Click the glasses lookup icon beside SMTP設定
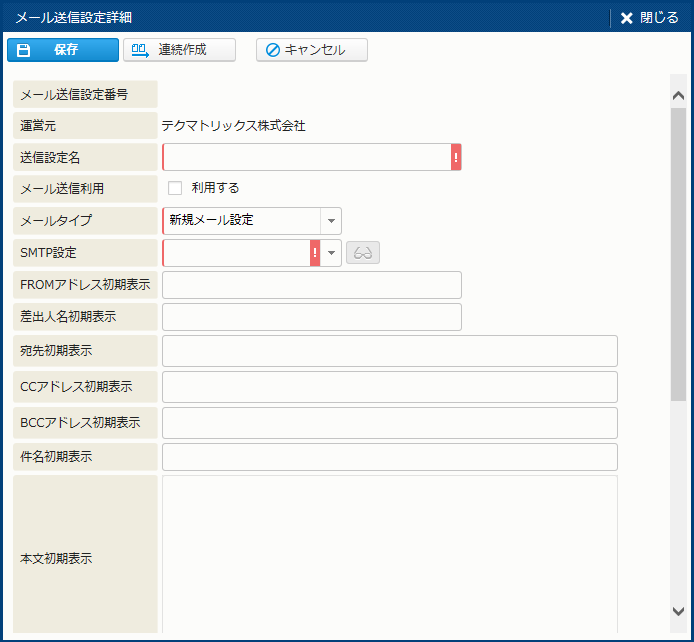This screenshot has width=694, height=642. [363, 253]
